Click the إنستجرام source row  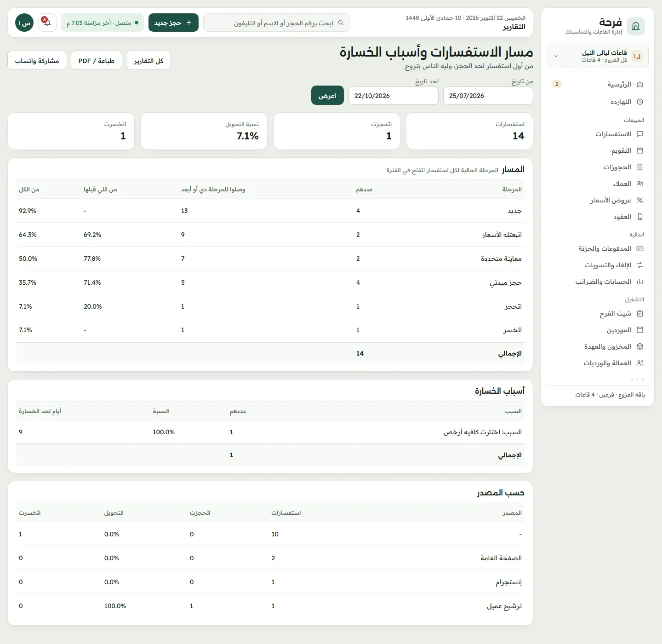click(270, 582)
